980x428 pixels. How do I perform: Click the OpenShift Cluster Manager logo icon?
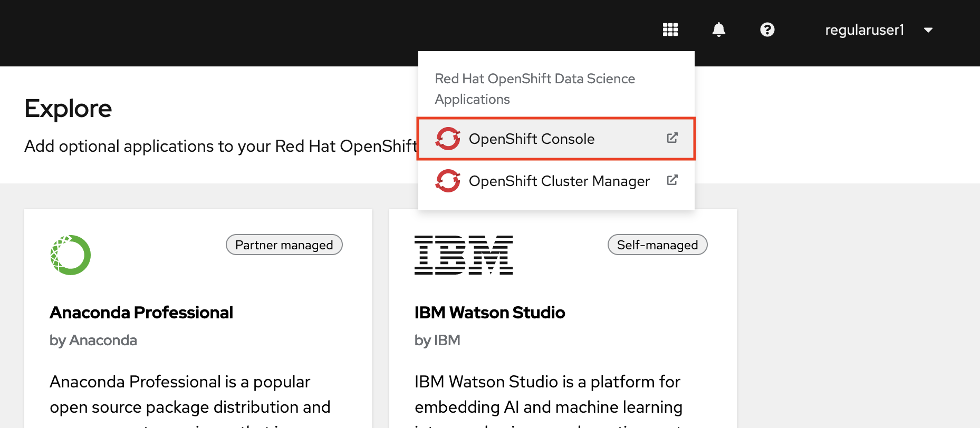(448, 181)
